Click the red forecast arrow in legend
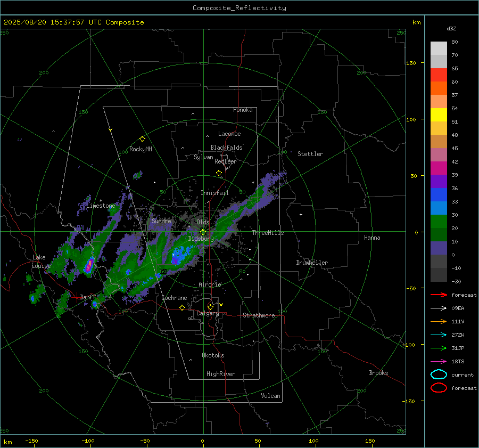This screenshot has width=479, height=448. (439, 295)
